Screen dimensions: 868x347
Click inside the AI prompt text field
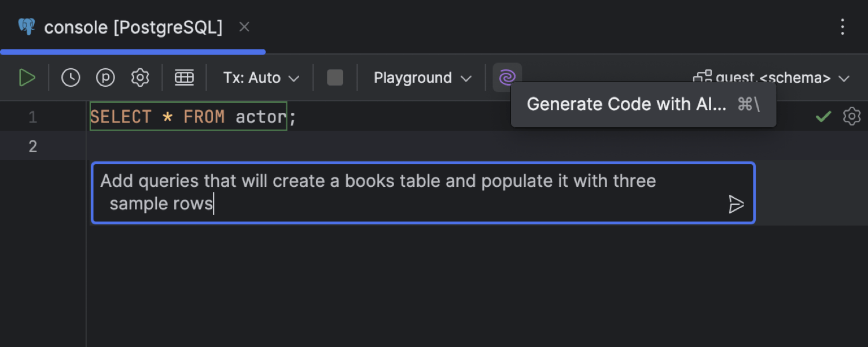point(405,193)
